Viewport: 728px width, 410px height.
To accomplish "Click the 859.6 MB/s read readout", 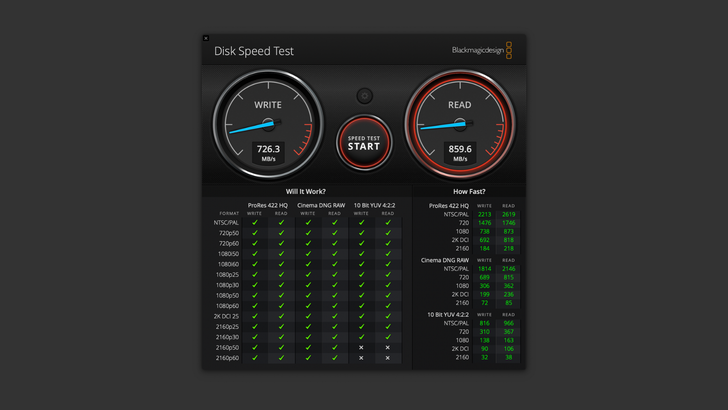I will [x=460, y=152].
